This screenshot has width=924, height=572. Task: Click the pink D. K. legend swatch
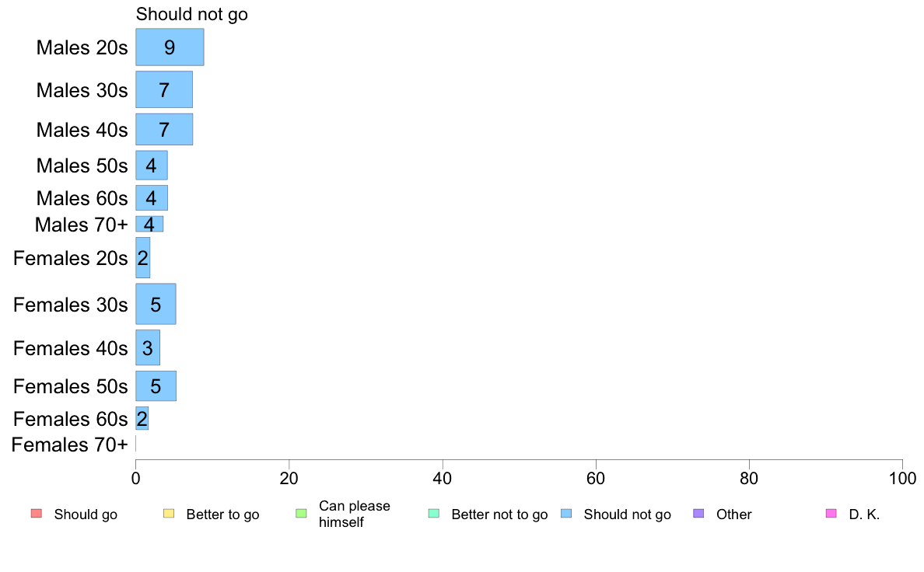pos(831,514)
